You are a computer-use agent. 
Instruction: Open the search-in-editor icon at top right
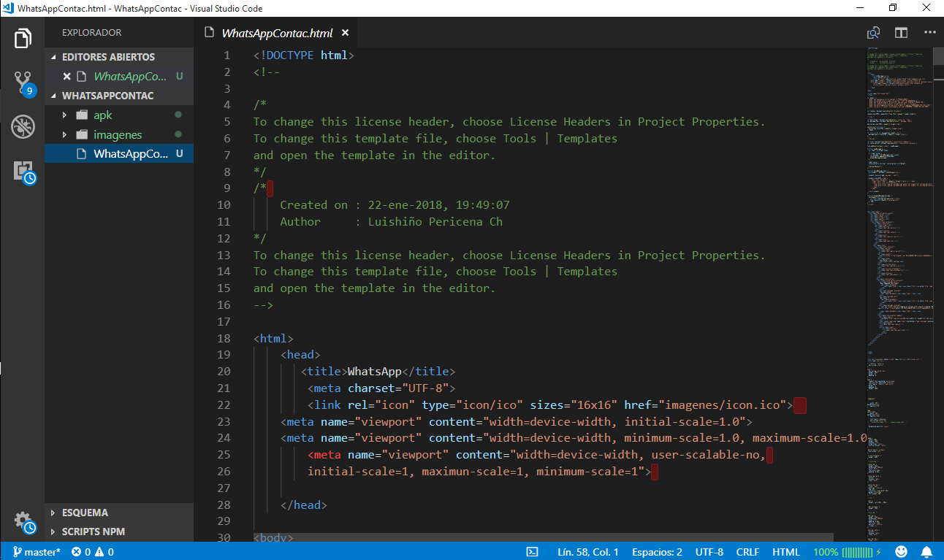pyautogui.click(x=873, y=33)
